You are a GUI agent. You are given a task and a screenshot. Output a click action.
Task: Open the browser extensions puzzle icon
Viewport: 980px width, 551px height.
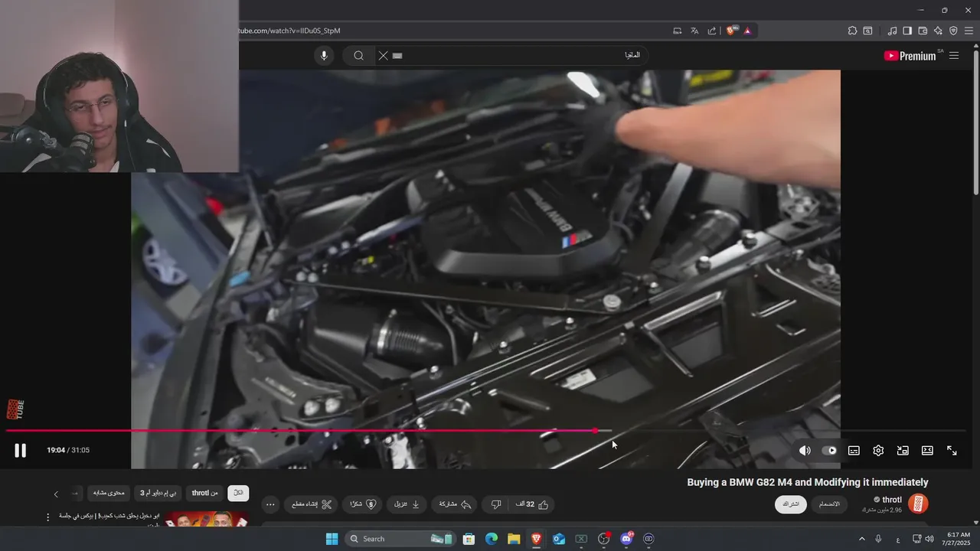point(852,31)
